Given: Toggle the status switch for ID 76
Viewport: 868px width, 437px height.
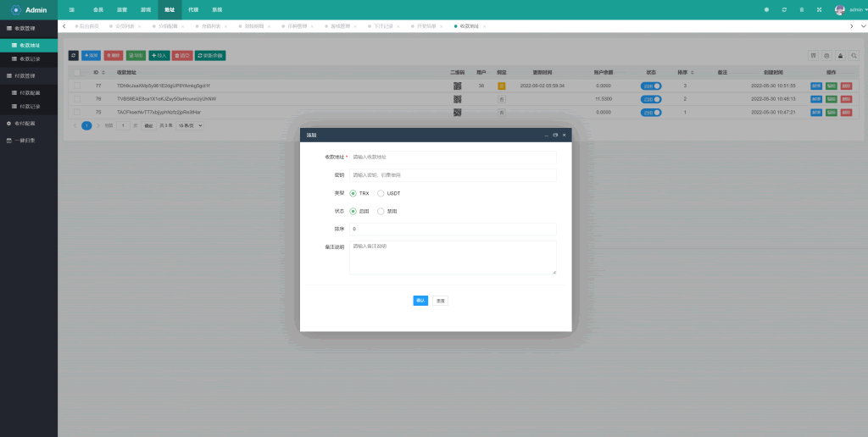Looking at the screenshot, I should [650, 99].
